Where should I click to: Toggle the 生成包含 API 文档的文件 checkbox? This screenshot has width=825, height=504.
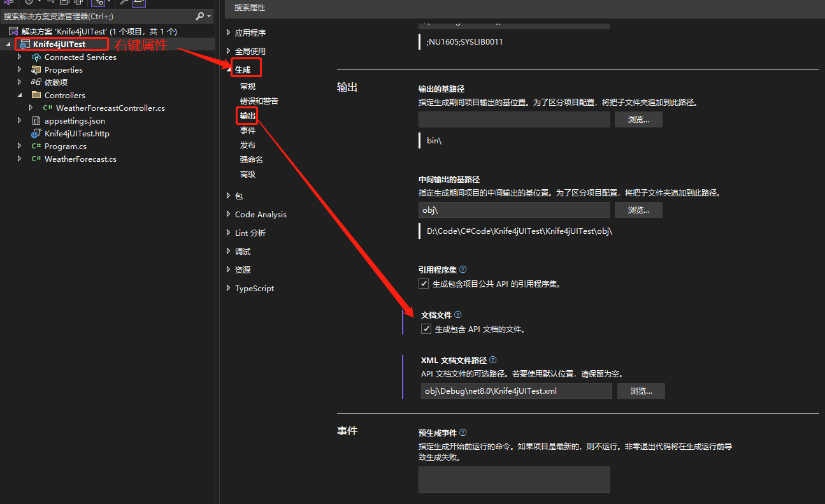point(426,329)
